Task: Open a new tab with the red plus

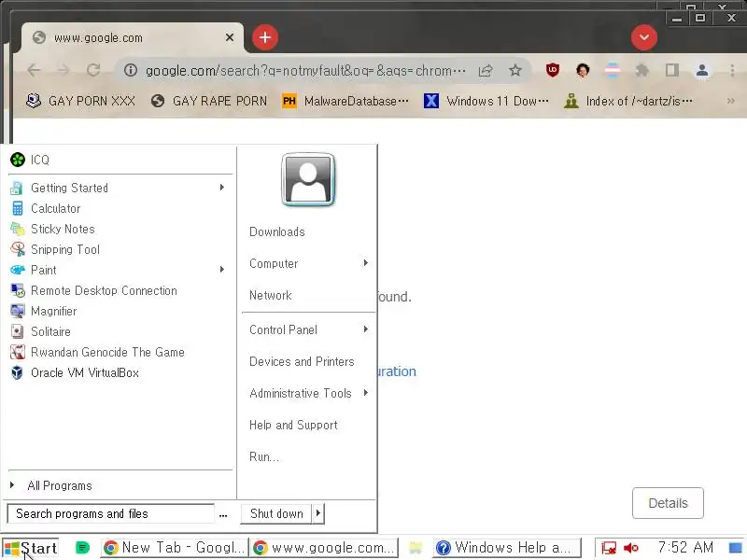Action: [265, 37]
